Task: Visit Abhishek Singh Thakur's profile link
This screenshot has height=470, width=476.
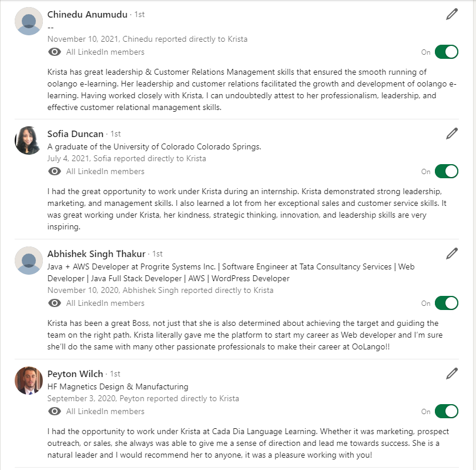Action: point(96,254)
